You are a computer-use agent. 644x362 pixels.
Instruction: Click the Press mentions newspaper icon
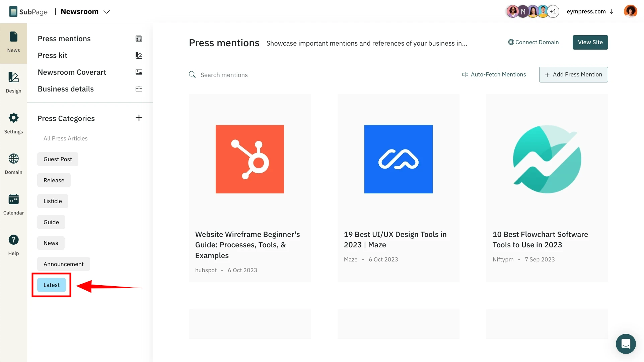click(x=139, y=39)
